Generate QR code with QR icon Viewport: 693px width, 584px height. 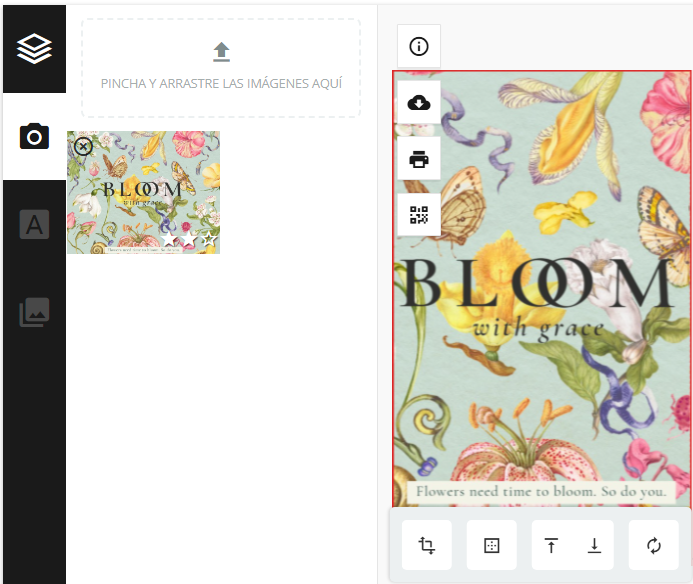click(419, 215)
